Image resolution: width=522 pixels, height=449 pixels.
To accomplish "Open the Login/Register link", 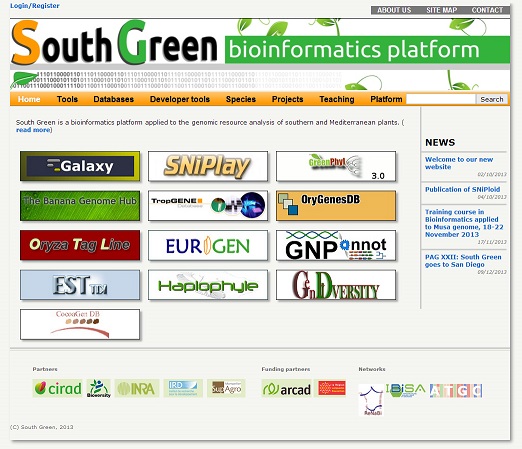I will 35,6.
